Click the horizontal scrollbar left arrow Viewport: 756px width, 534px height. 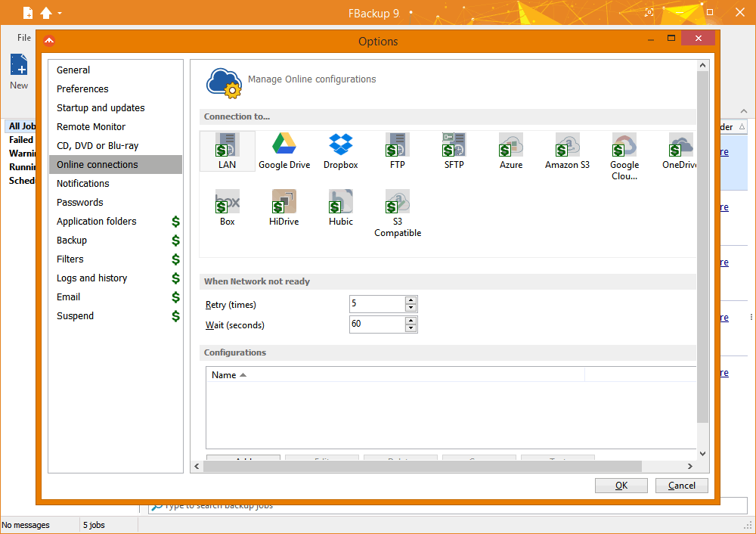(197, 466)
